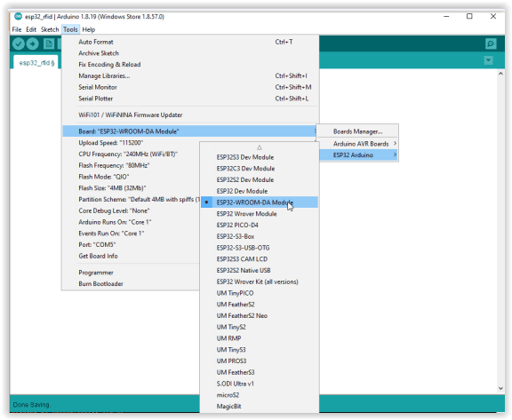Select UM FeatherS3 board

(260, 372)
